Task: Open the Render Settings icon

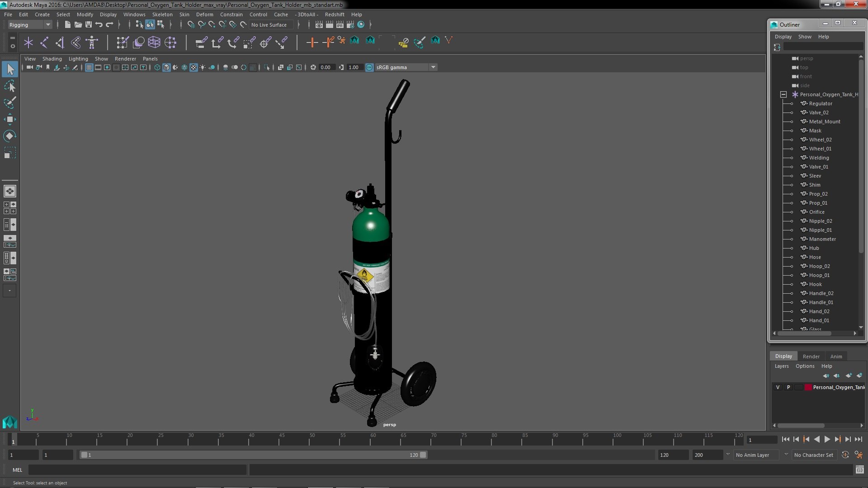Action: [350, 25]
